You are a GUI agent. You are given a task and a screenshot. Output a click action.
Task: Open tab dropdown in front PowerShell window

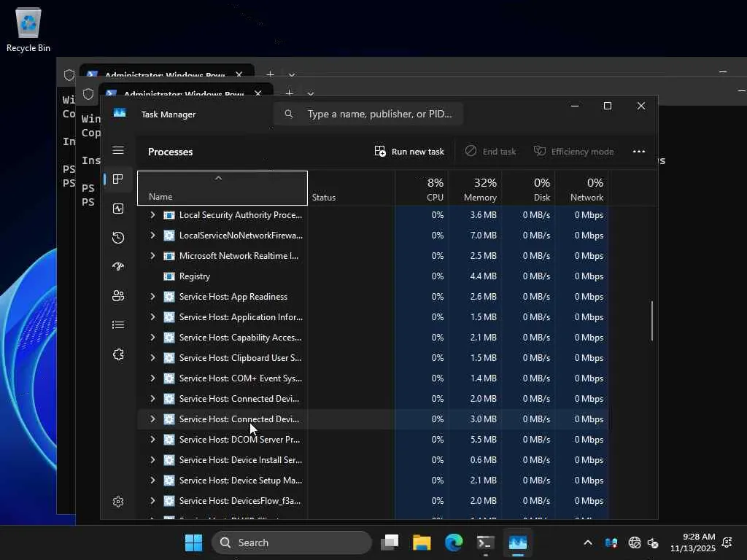pos(311,94)
